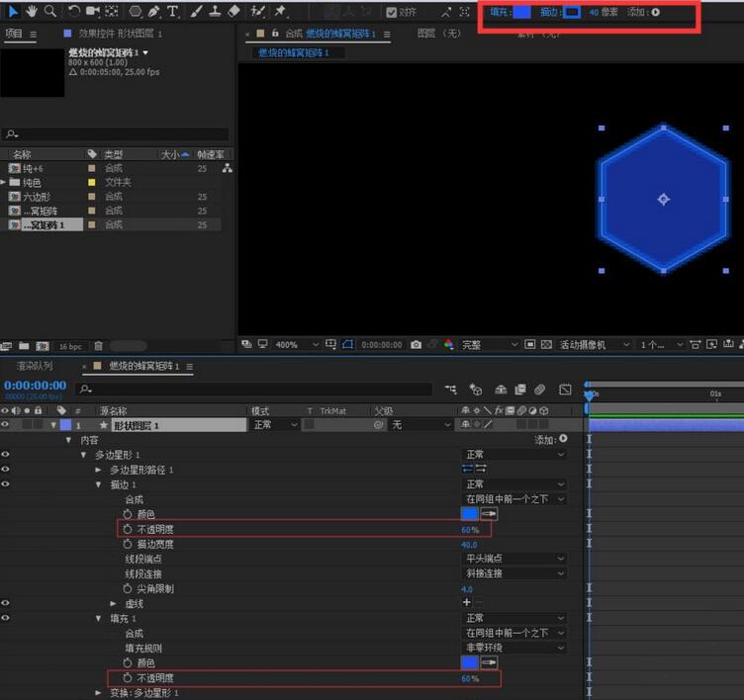Click the snapshot camera icon in the viewer
This screenshot has width=744, height=700.
[417, 345]
